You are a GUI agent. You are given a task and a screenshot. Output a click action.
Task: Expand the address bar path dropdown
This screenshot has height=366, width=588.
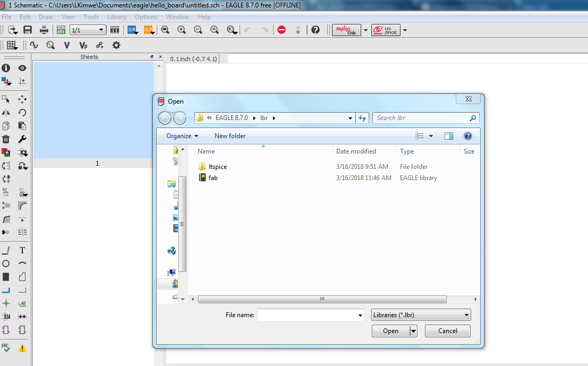[x=350, y=118]
